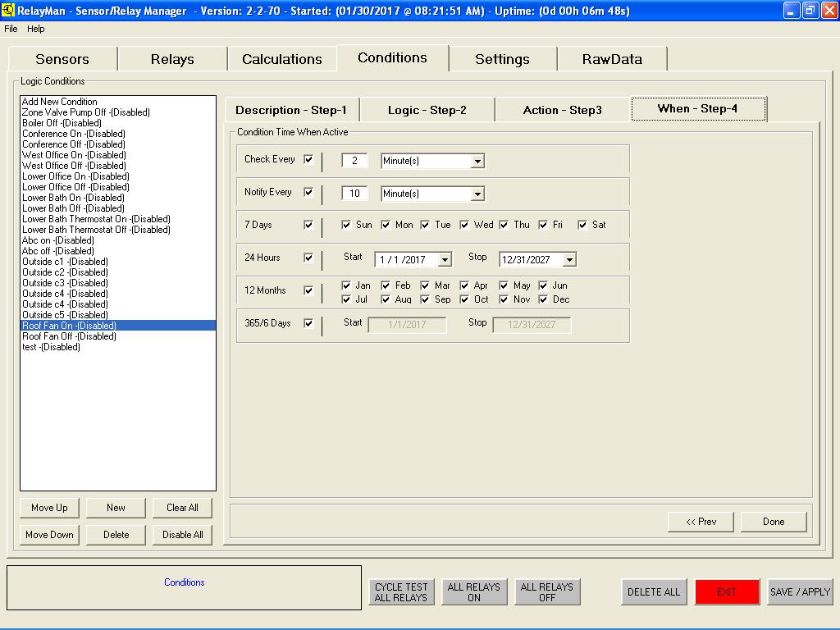The height and width of the screenshot is (630, 840).
Task: Uncheck the Wed day checkbox
Action: [x=464, y=225]
